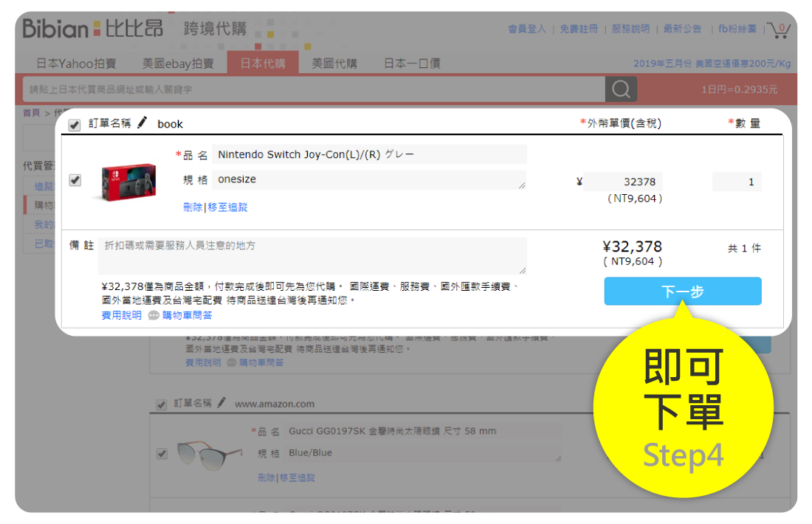Click the quantity field showing 1
Image resolution: width=812 pixels, height=524 pixels.
[x=737, y=182]
